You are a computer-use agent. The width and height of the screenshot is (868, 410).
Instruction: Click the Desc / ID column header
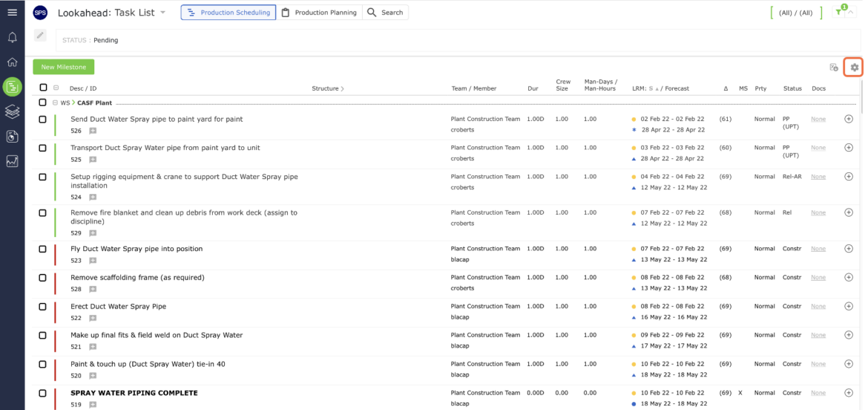pyautogui.click(x=83, y=88)
